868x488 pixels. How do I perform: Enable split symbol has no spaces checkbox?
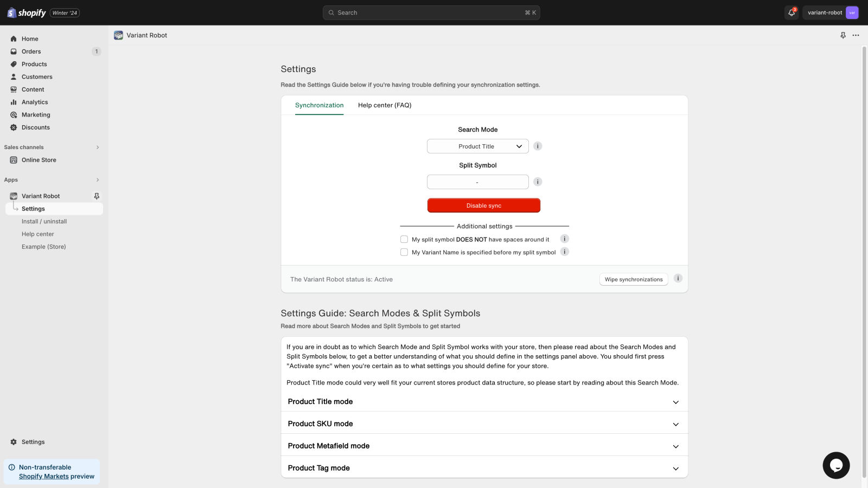click(x=404, y=240)
